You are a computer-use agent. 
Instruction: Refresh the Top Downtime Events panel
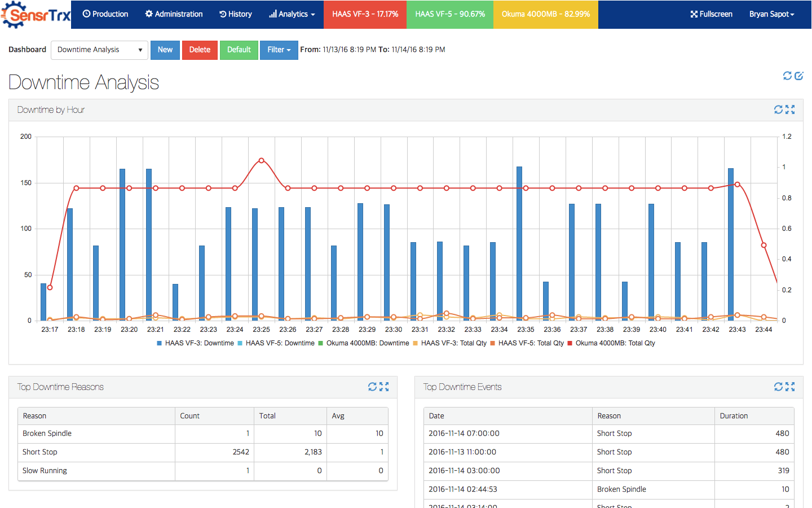tap(778, 387)
